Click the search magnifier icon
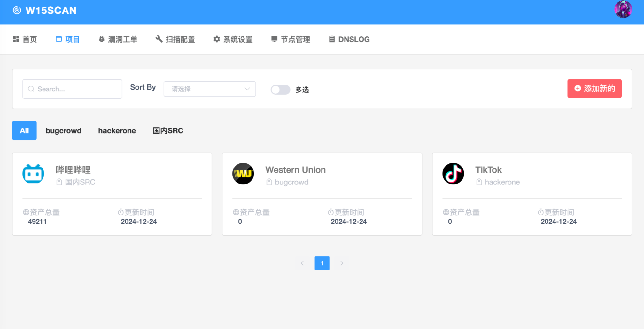The image size is (644, 329). (x=31, y=89)
